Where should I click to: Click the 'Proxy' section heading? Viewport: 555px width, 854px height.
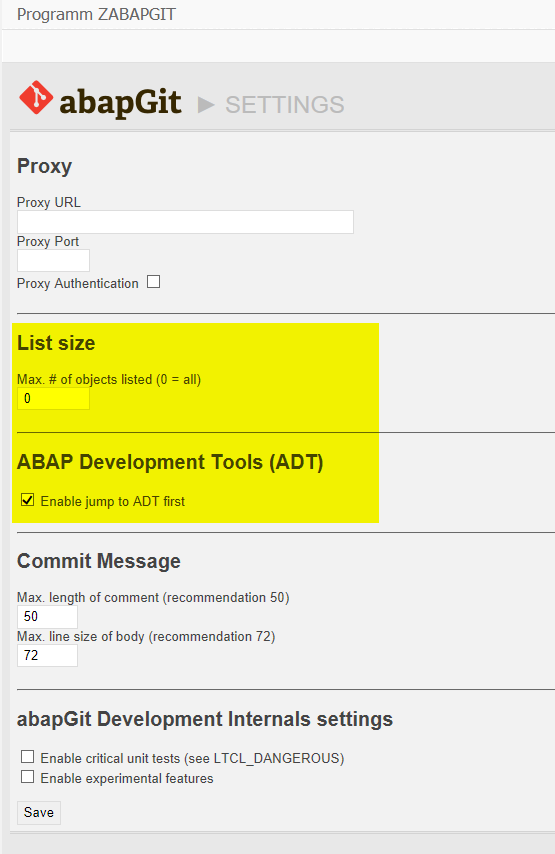[x=44, y=166]
